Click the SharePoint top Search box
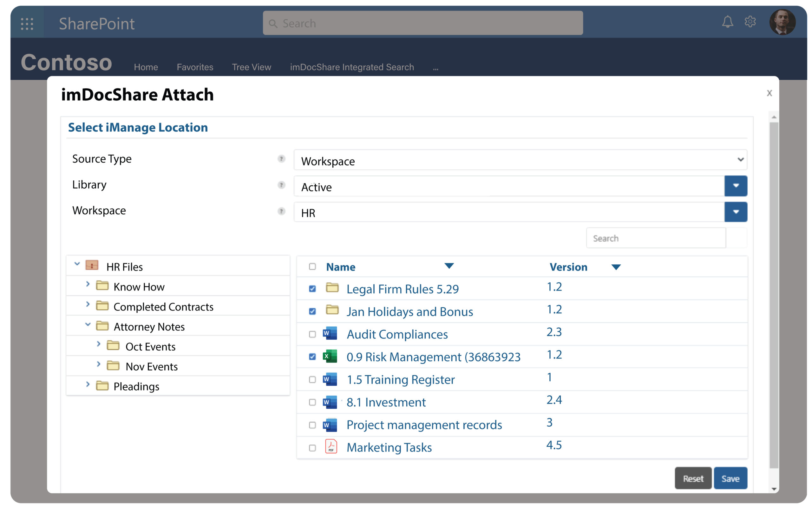The image size is (812, 508). [423, 23]
